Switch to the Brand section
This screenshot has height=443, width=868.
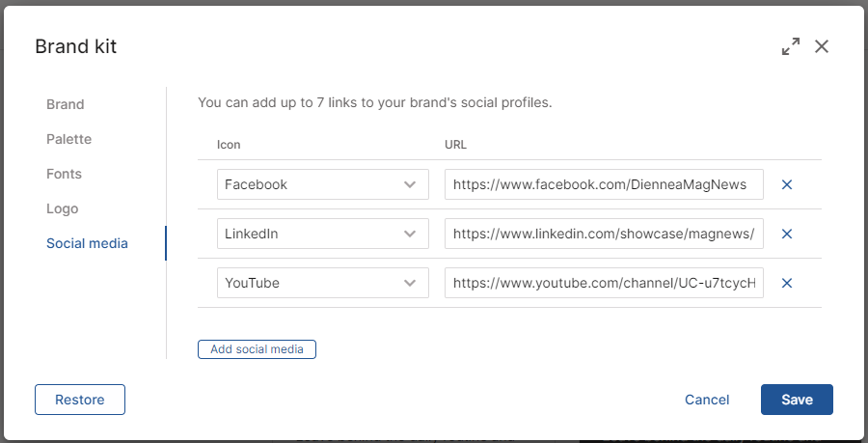point(66,104)
